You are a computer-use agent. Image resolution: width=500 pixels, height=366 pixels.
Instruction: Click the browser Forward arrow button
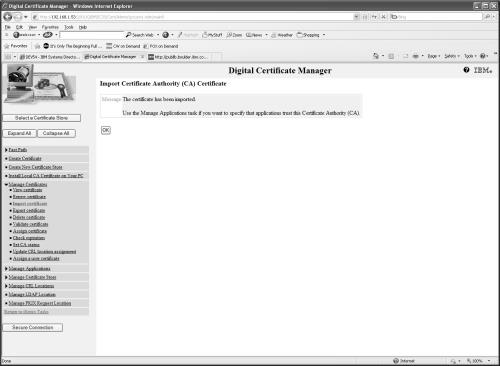click(x=17, y=17)
